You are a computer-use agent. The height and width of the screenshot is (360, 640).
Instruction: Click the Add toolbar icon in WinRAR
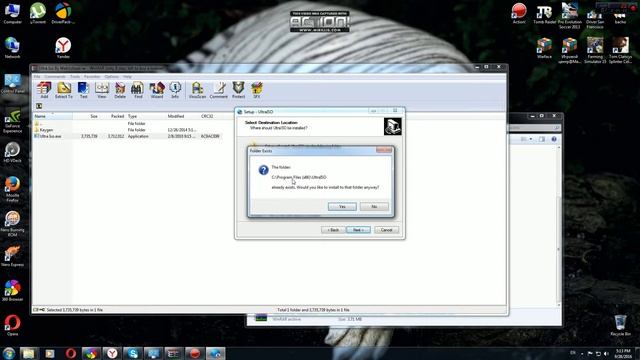pyautogui.click(x=44, y=90)
